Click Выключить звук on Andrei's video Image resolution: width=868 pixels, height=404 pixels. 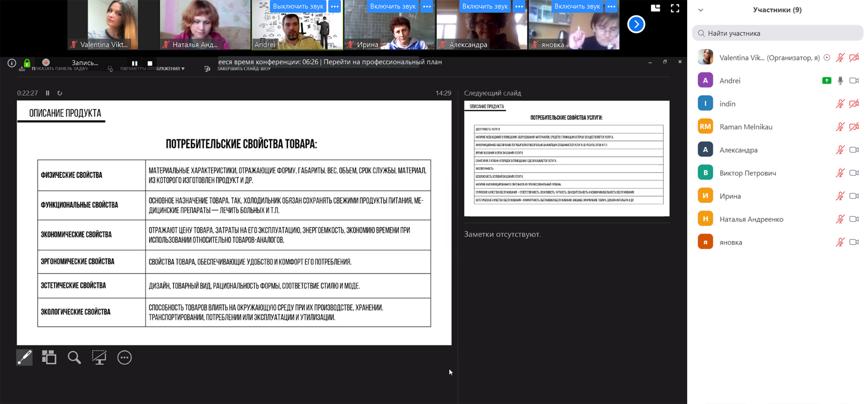coord(298,6)
